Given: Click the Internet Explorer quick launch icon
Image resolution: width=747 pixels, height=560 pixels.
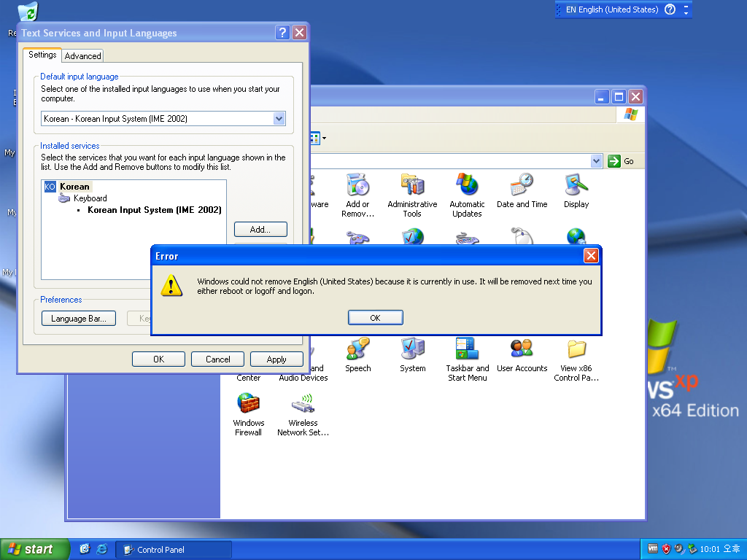Looking at the screenshot, I should click(x=102, y=549).
